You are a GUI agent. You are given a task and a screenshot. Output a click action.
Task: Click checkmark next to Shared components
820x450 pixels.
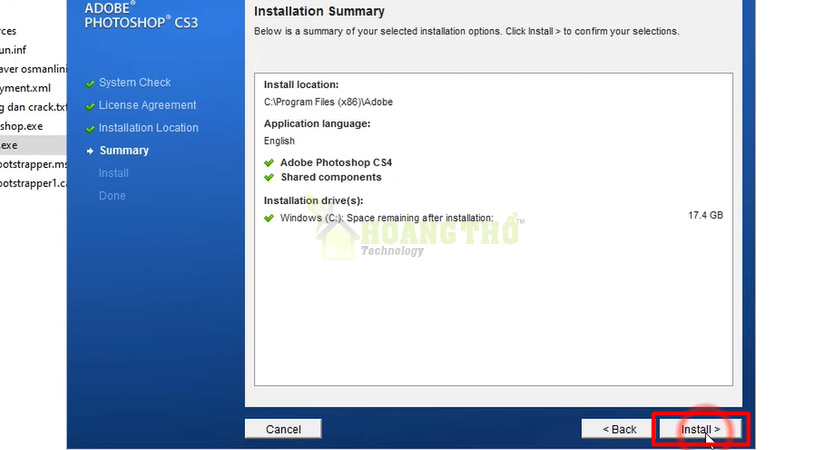[269, 177]
